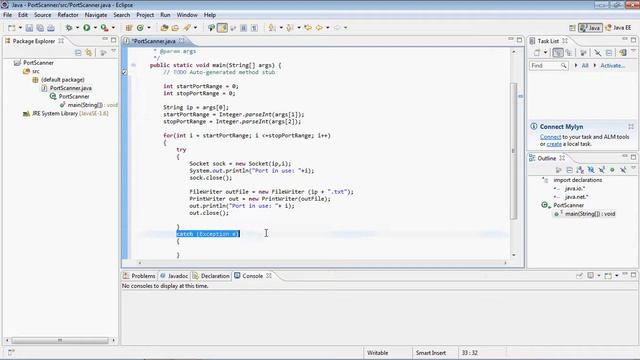Click the Search flashlight toolbar icon
Screen dimensions: 640x360
pyautogui.click(x=187, y=28)
